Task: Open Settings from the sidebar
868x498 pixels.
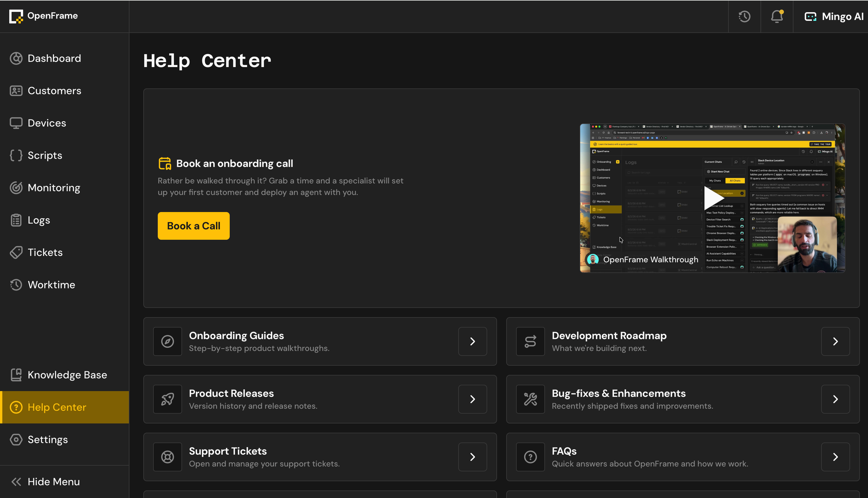Action: (65, 440)
